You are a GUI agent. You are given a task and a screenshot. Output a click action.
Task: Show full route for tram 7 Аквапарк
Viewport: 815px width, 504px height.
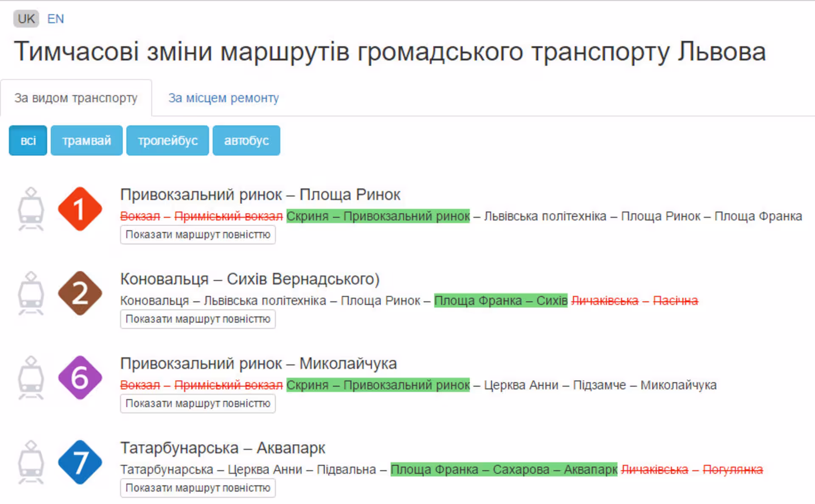tap(197, 488)
